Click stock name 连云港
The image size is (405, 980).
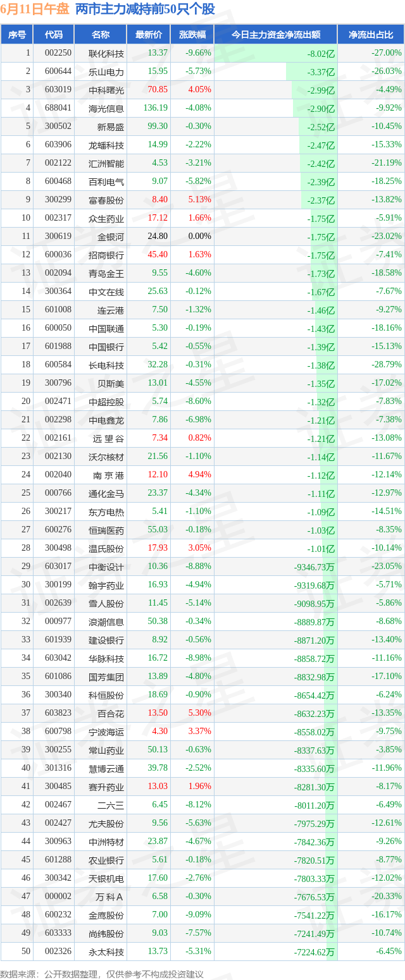pos(111,310)
